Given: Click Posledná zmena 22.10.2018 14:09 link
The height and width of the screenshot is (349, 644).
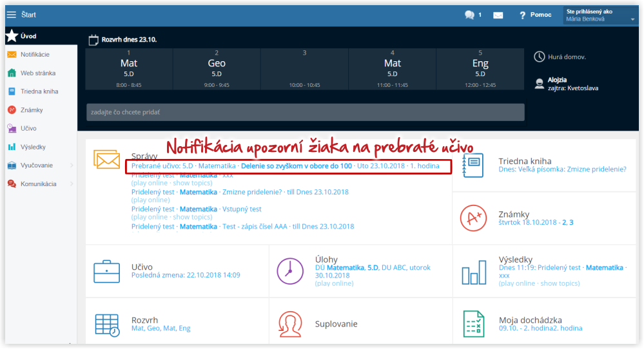Looking at the screenshot, I should (186, 275).
